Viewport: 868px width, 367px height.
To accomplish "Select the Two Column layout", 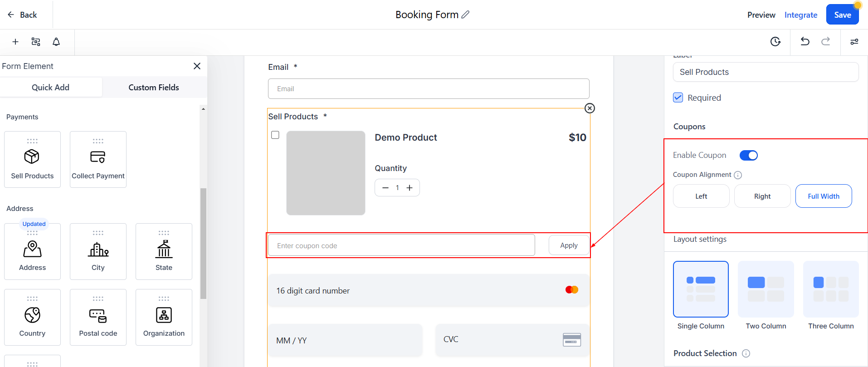I will click(x=766, y=289).
